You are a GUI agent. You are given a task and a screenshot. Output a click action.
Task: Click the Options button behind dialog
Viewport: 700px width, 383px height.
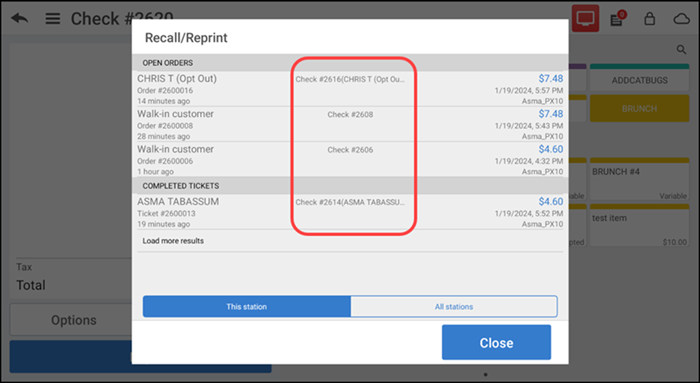(x=74, y=320)
